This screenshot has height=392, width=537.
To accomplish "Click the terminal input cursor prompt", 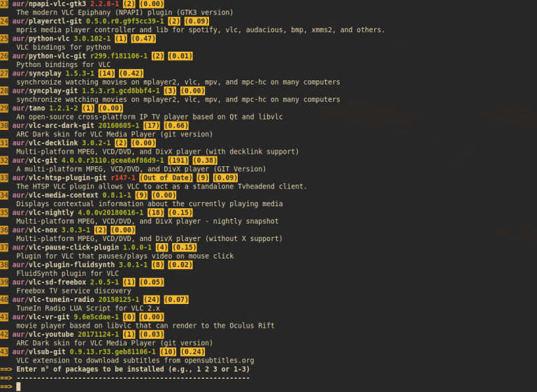I will (x=18, y=387).
